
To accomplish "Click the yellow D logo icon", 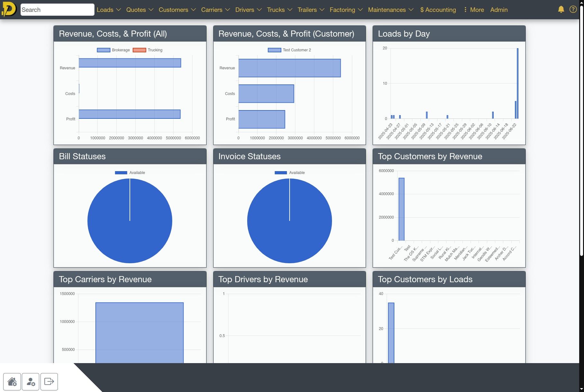I will (x=9, y=9).
